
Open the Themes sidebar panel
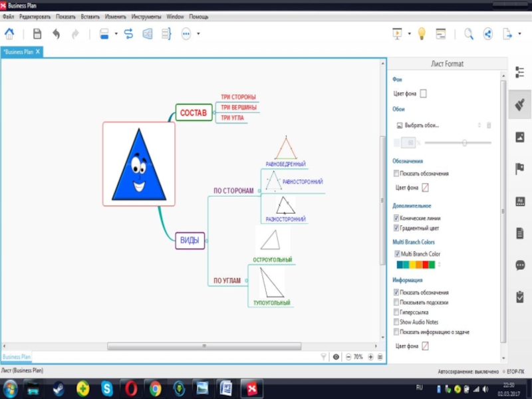(520, 201)
